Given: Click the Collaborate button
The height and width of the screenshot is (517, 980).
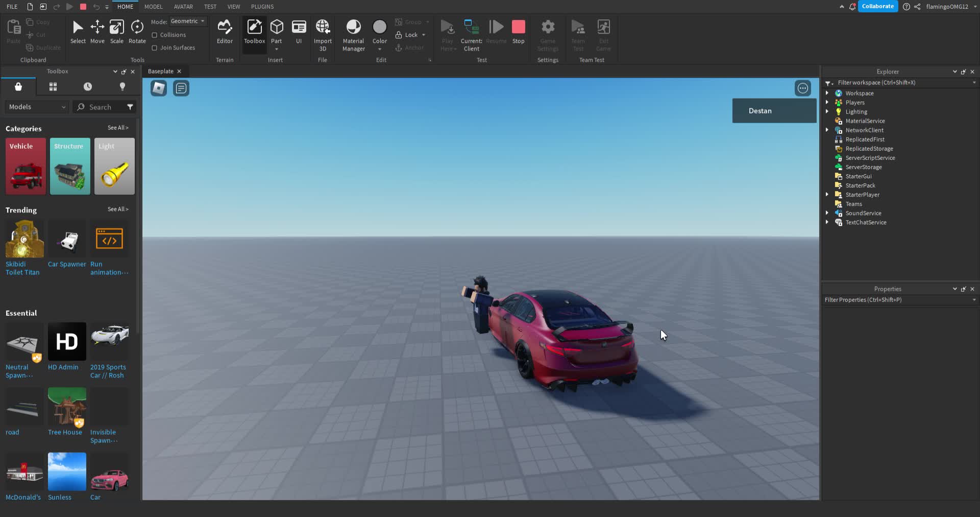Looking at the screenshot, I should (x=878, y=6).
